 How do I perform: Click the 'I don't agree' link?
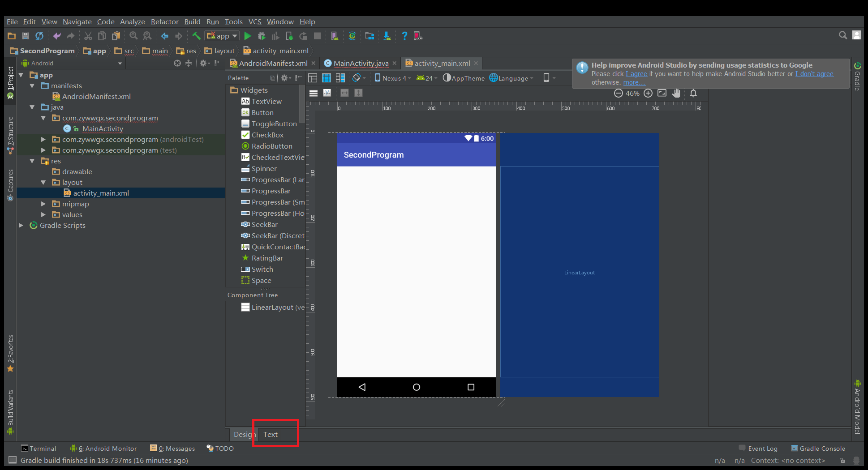814,74
